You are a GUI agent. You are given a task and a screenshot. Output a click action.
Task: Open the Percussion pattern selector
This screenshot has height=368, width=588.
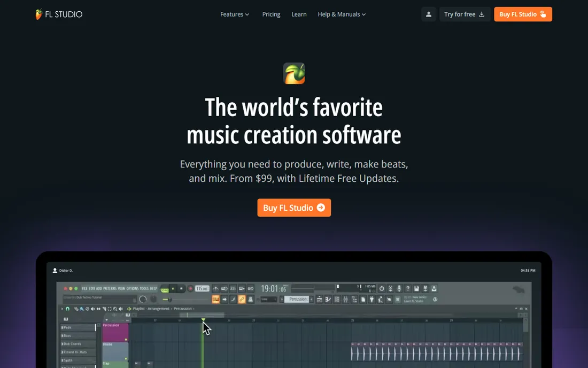click(x=297, y=300)
